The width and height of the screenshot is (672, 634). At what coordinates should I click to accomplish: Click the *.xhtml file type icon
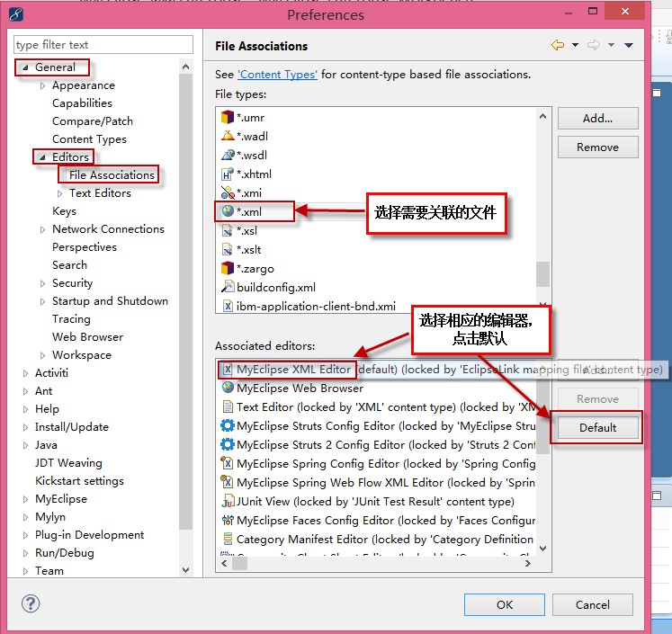point(227,174)
